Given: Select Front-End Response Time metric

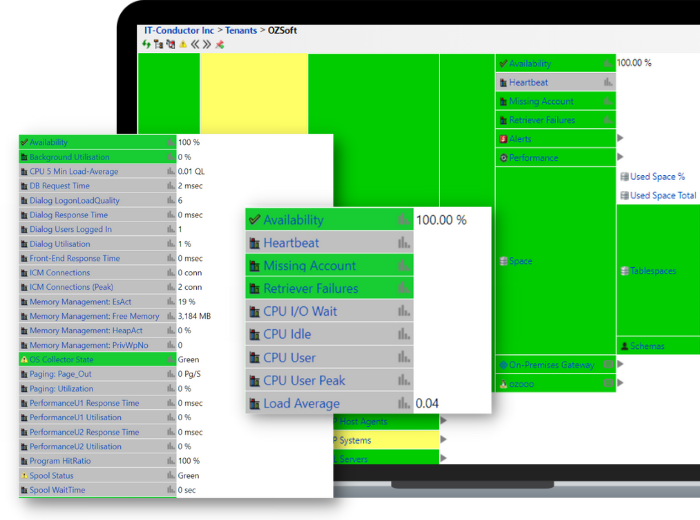Looking at the screenshot, I should click(x=97, y=258).
